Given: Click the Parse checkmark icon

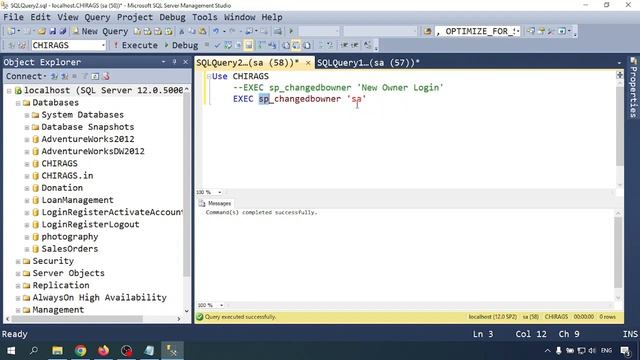Looking at the screenshot, I should (217, 45).
